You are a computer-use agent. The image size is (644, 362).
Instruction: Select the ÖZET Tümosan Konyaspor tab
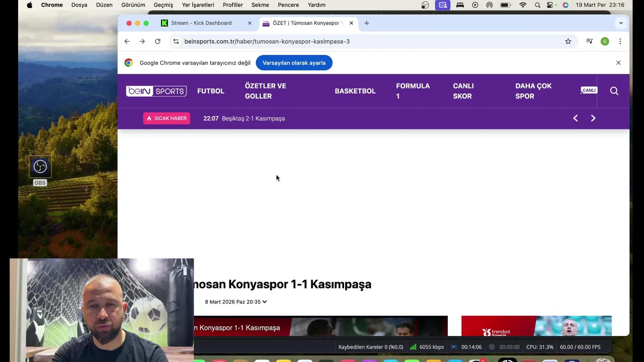coord(307,23)
